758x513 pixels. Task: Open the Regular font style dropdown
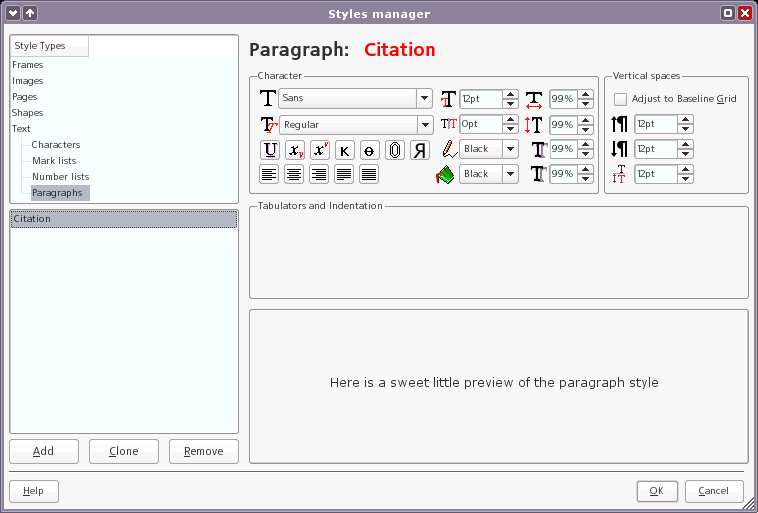(x=424, y=125)
